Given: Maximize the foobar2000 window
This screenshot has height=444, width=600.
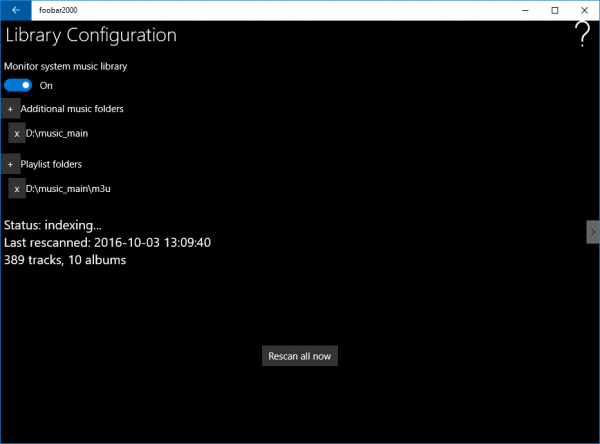Looking at the screenshot, I should (554, 10).
